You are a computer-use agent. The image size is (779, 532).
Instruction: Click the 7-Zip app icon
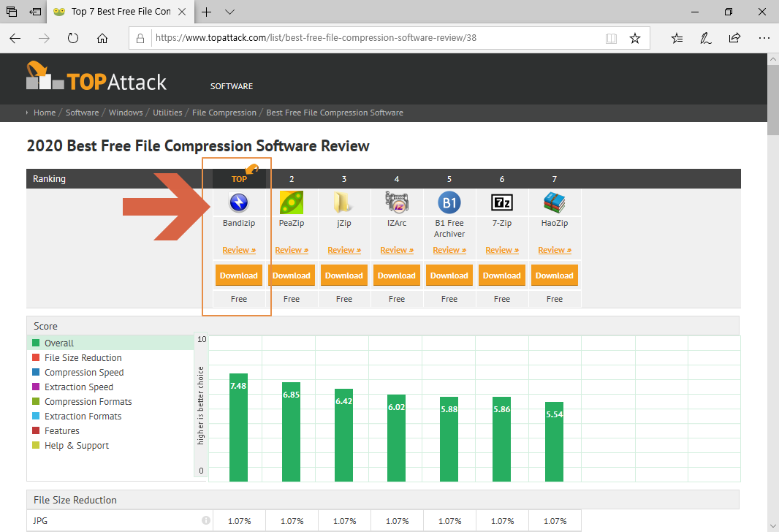pyautogui.click(x=502, y=202)
